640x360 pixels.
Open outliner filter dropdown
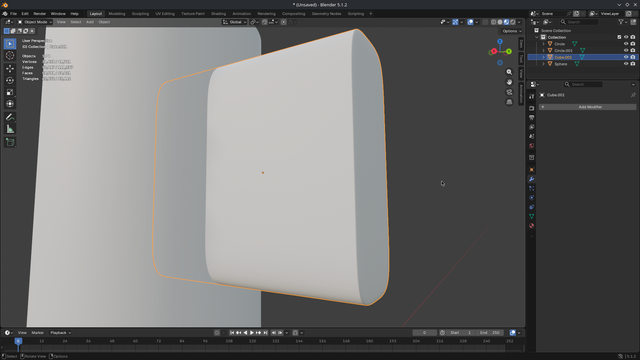(622, 22)
